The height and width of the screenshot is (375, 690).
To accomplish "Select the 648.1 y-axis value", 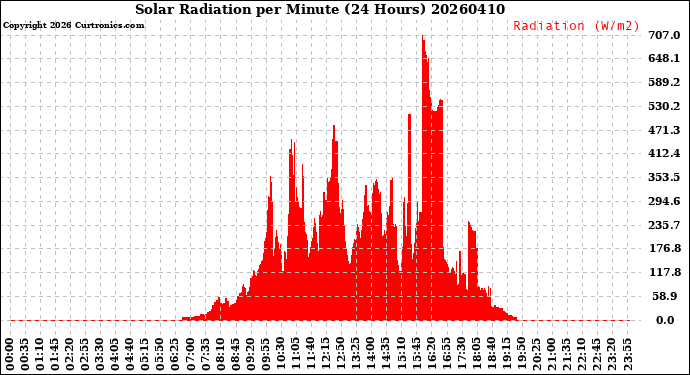I will point(664,59).
